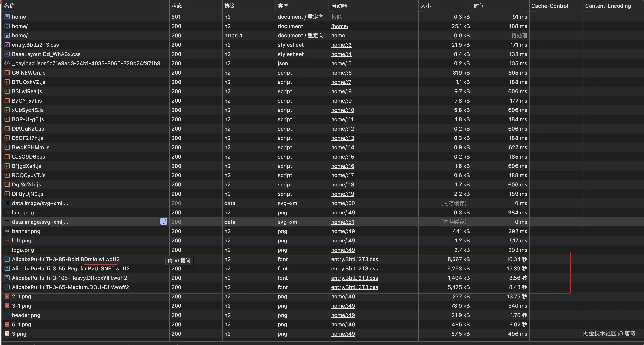
Task: Click the document icon of the 301 home request
Action: (7, 17)
